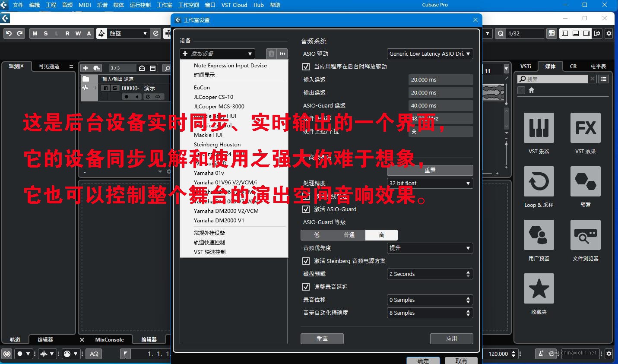The width and height of the screenshot is (618, 364).
Task: Toggle 激活 ASIO-Guard checkbox
Action: [x=306, y=209]
